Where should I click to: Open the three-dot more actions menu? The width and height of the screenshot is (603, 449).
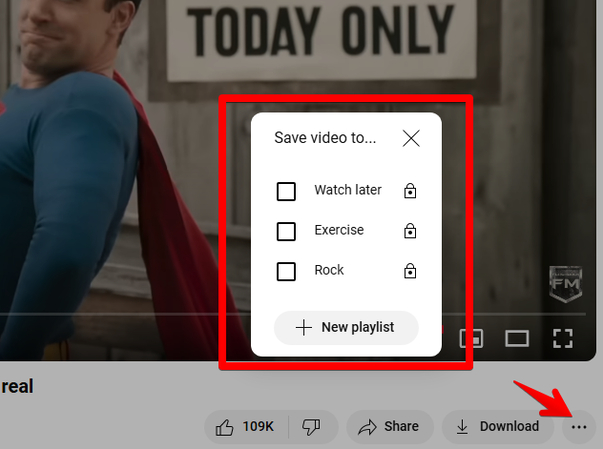(579, 427)
